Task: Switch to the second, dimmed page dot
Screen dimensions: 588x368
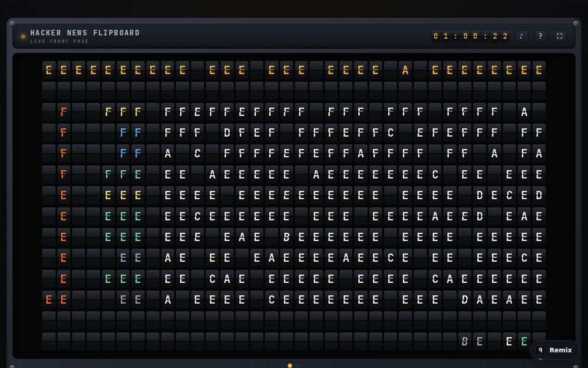Action: click(x=297, y=366)
